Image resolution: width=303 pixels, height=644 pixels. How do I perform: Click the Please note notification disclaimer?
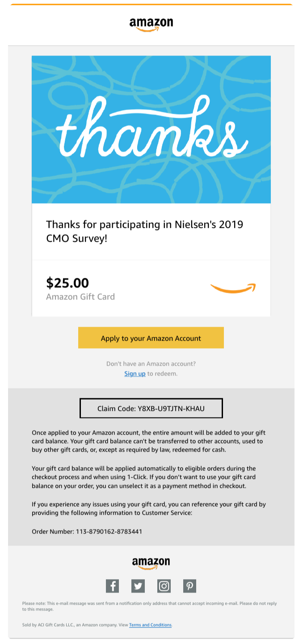(150, 606)
